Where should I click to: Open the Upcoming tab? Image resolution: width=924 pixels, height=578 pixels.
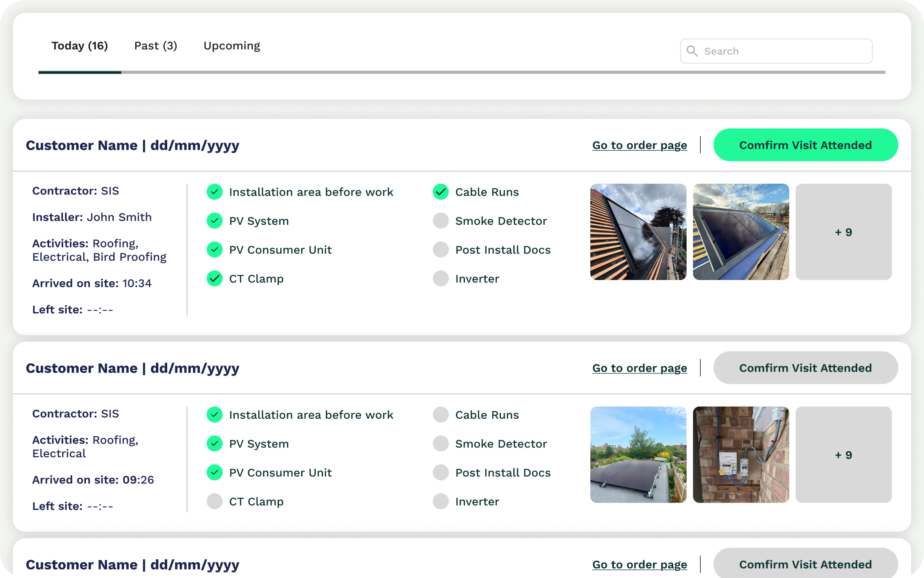tap(231, 46)
